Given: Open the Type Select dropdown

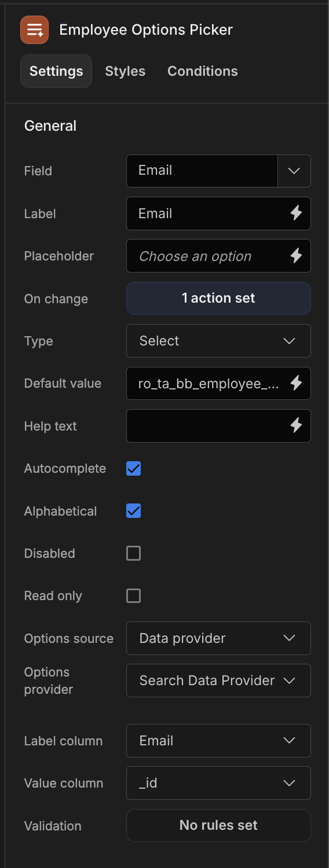Looking at the screenshot, I should 218,341.
